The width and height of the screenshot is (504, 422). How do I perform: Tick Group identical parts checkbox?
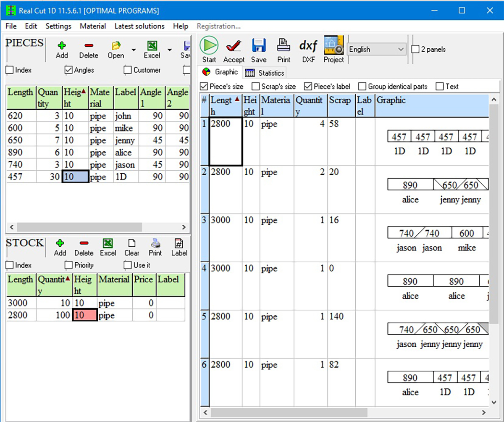click(x=362, y=87)
